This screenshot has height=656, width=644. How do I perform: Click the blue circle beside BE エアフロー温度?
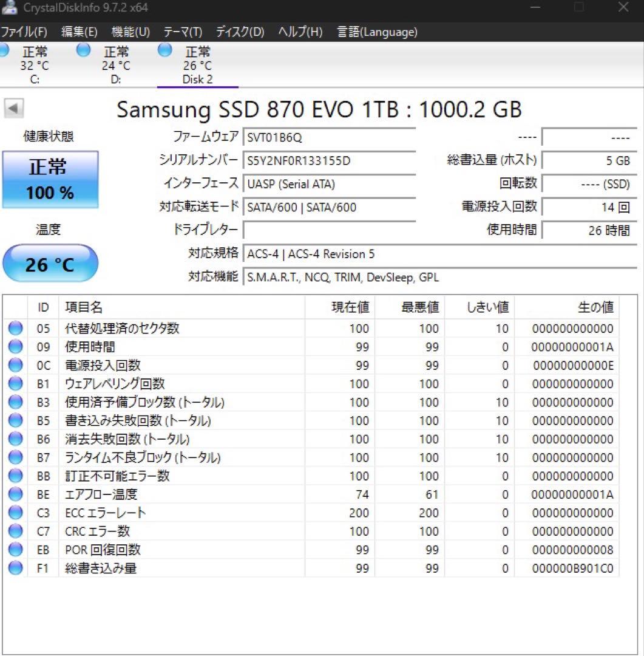coord(15,494)
